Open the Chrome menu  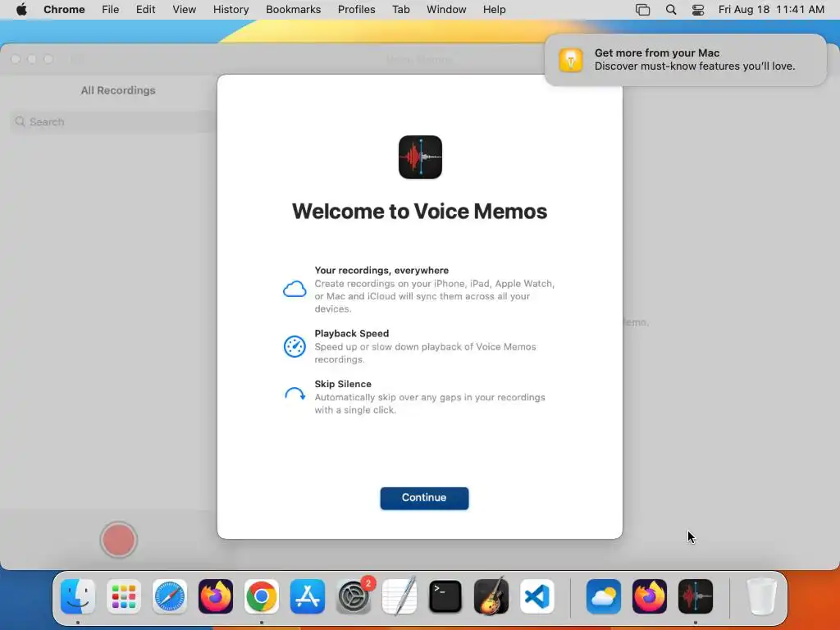64,10
